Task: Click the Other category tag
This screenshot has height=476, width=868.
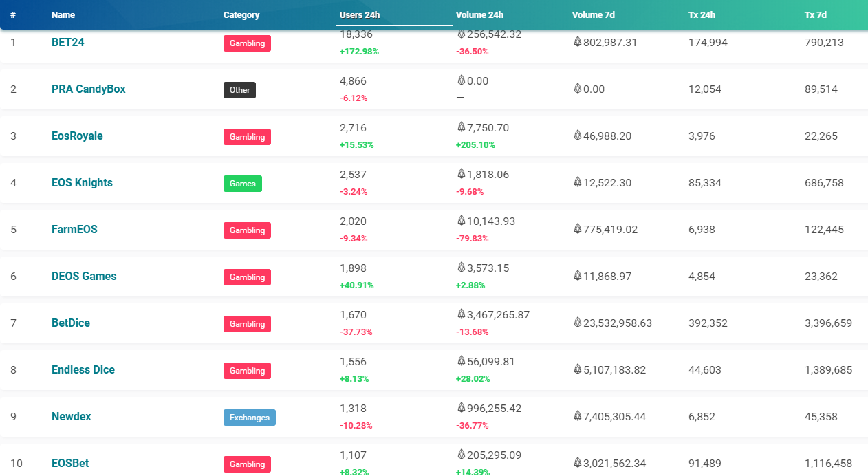Action: point(239,90)
